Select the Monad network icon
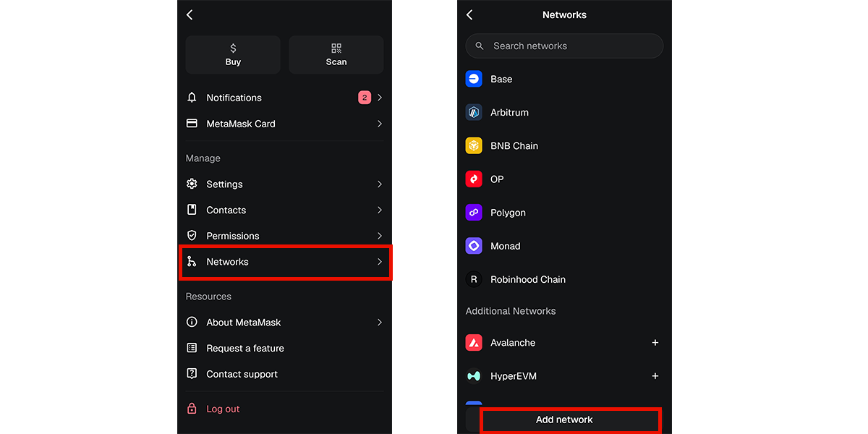Screen dimensions: 868x434 point(474,246)
